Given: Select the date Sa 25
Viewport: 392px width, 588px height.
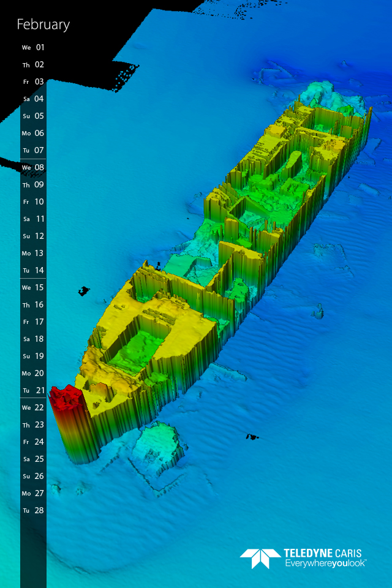Looking at the screenshot, I should pyautogui.click(x=33, y=459).
